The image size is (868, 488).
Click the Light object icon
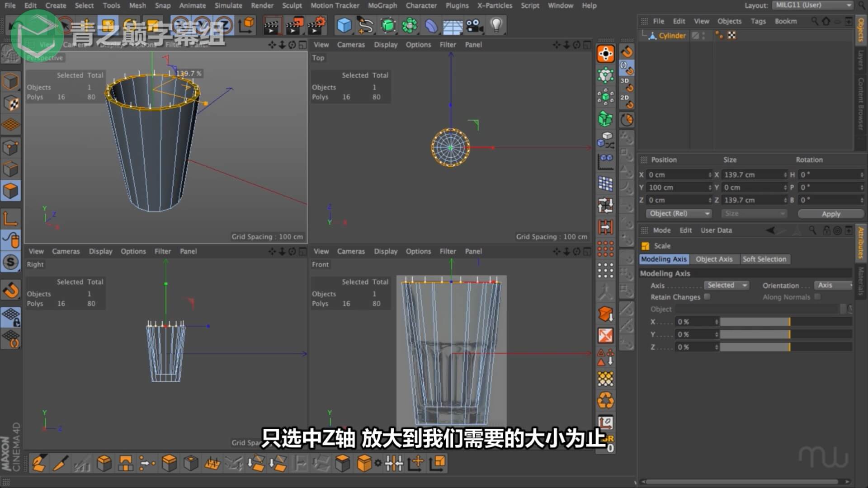496,25
